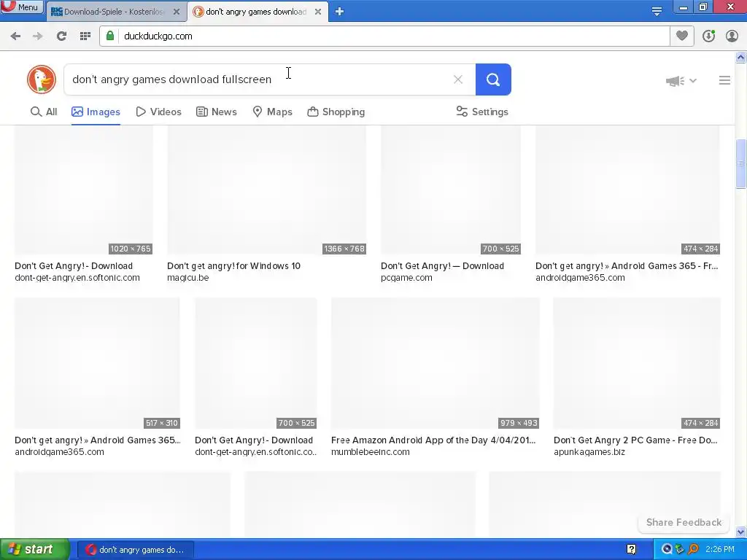Click the Opera taskbar window button
747x560 pixels.
135,550
